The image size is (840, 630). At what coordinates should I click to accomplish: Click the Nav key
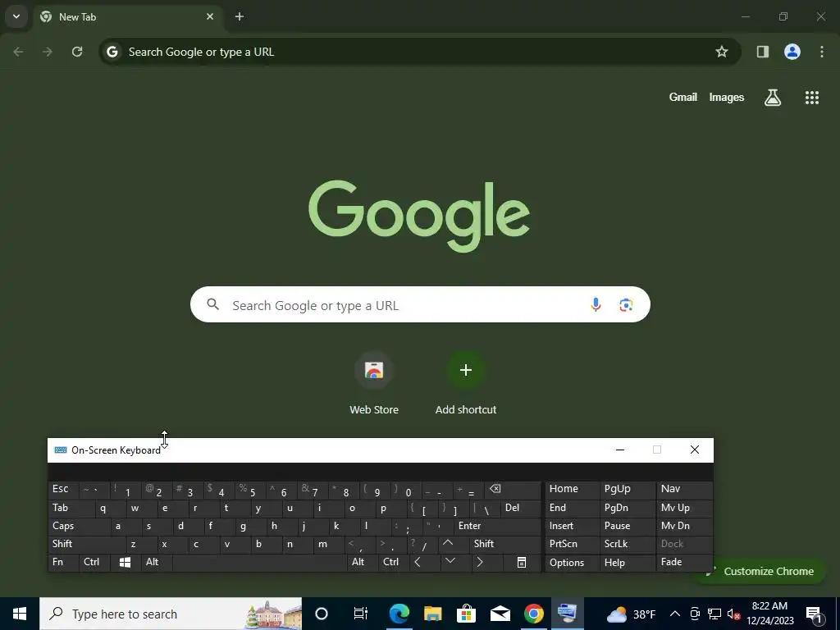click(685, 490)
